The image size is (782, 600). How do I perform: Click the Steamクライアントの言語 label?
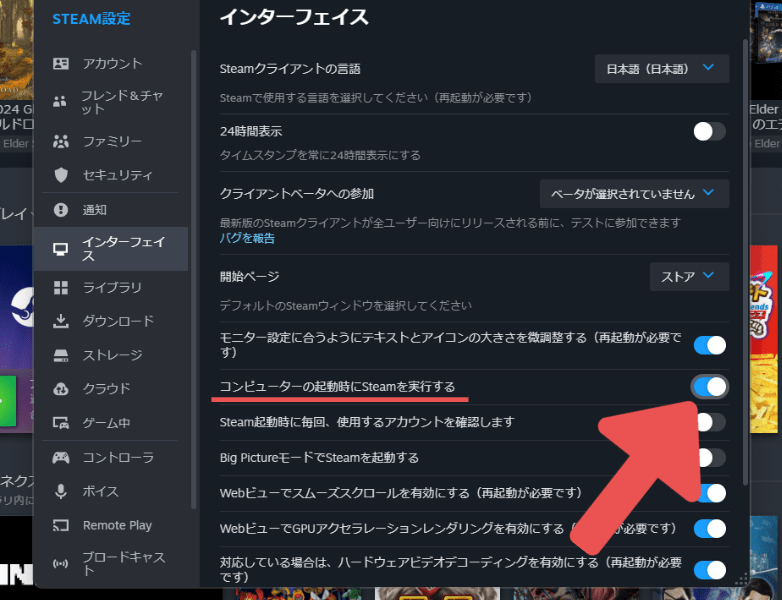290,69
